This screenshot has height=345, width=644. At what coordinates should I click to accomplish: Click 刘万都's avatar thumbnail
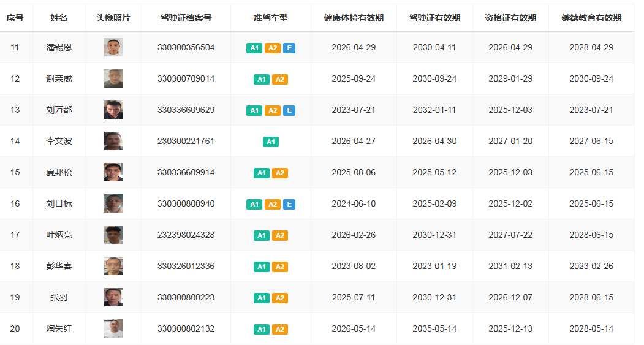click(x=113, y=110)
